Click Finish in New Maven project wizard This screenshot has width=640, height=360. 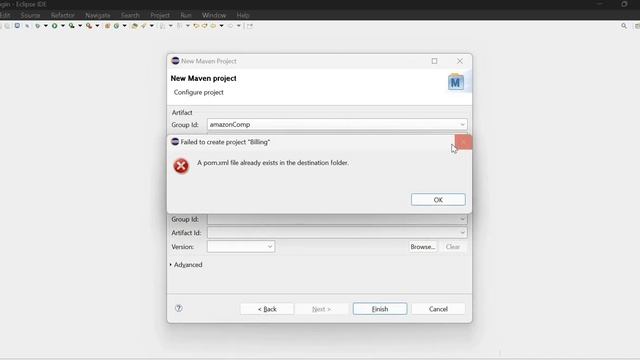click(x=380, y=309)
